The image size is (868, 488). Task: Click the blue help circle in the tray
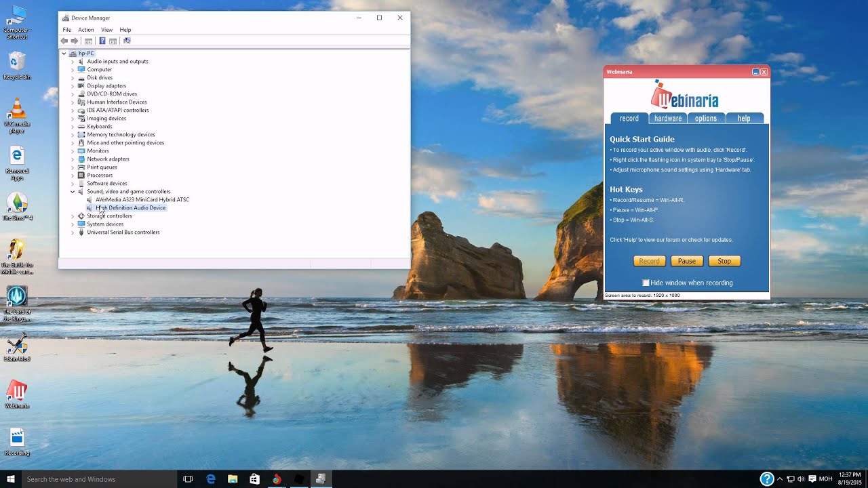click(767, 479)
